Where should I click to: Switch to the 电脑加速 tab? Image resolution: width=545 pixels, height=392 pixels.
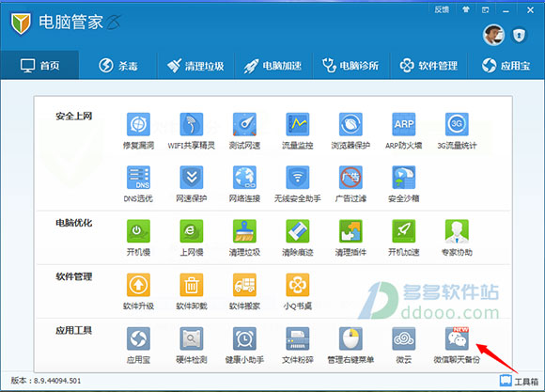point(272,66)
